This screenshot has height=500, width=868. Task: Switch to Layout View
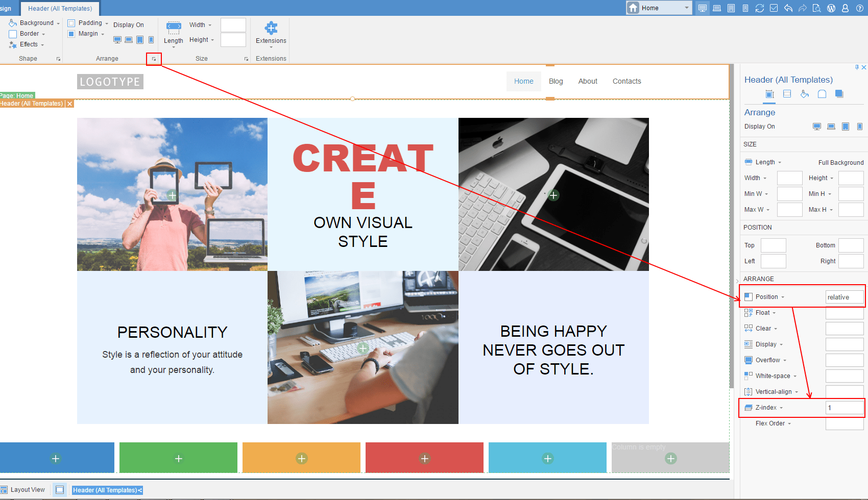[x=23, y=490]
